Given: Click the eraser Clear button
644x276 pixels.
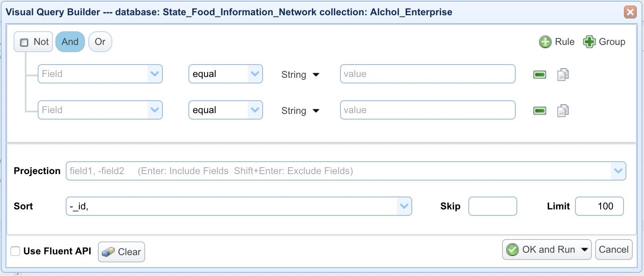Looking at the screenshot, I should [x=122, y=252].
